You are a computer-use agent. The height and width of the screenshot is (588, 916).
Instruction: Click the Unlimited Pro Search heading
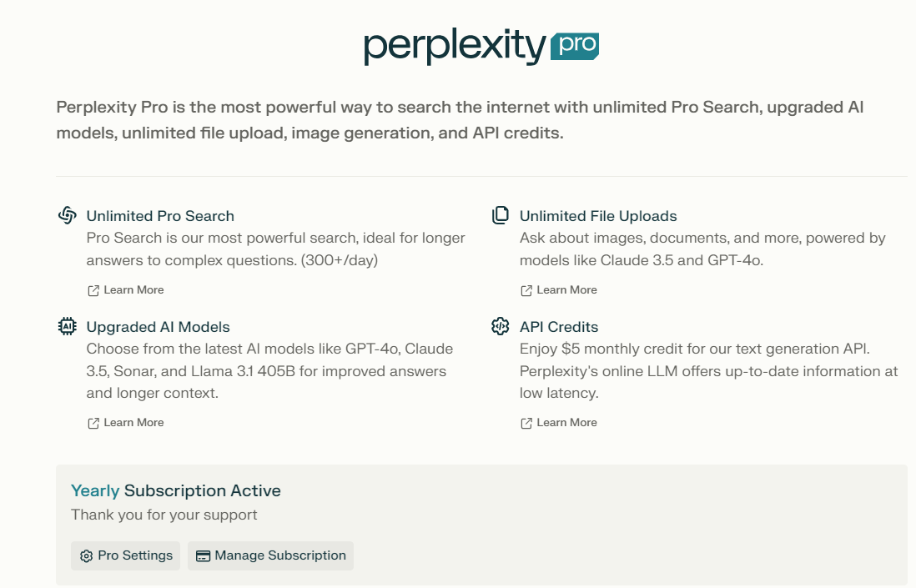tap(160, 215)
